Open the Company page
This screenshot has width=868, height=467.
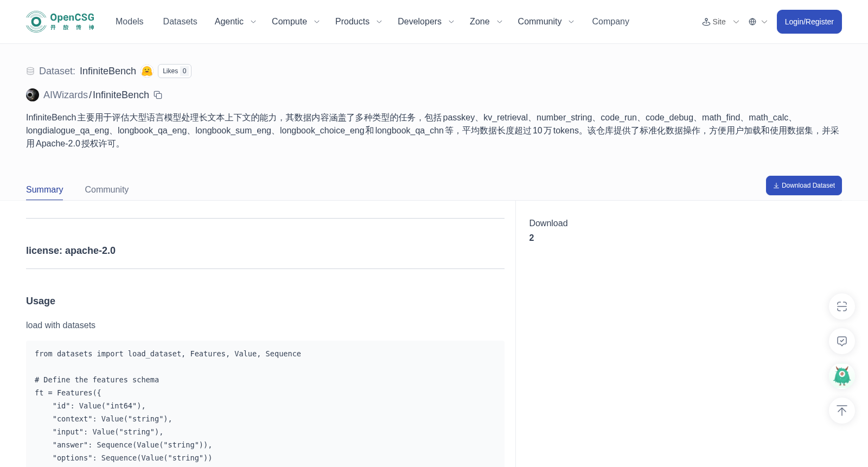point(610,22)
